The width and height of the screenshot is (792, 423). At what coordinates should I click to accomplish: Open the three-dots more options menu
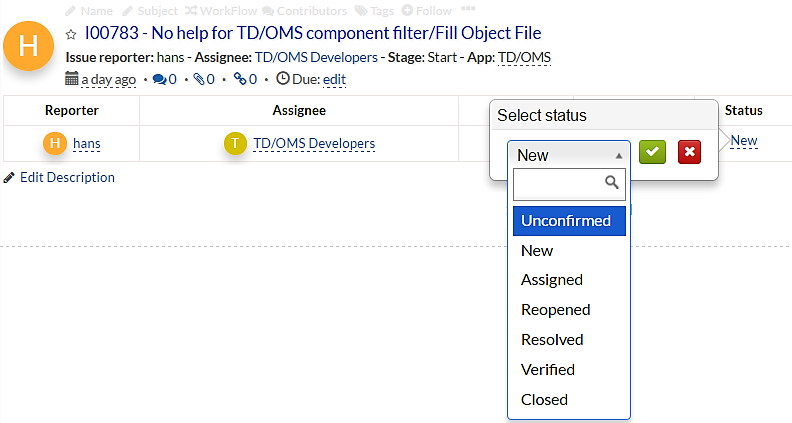pyautogui.click(x=468, y=10)
